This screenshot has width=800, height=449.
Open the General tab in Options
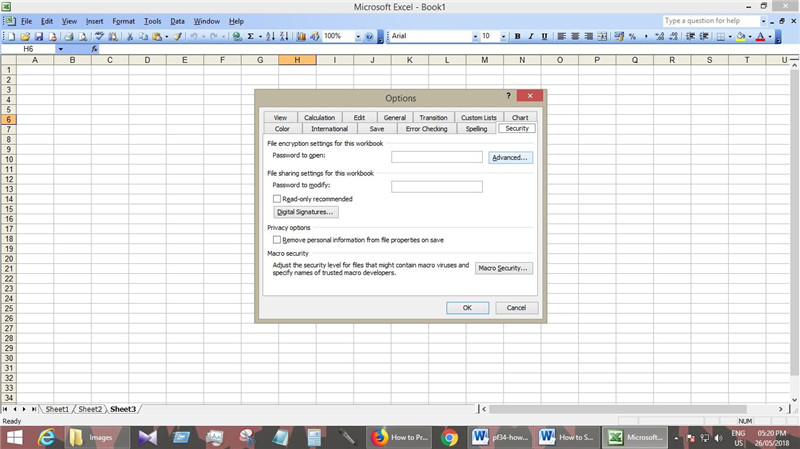point(394,117)
